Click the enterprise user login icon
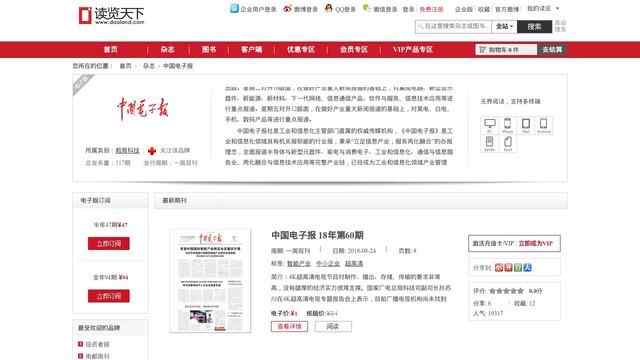The width and height of the screenshot is (640, 360). (x=234, y=8)
